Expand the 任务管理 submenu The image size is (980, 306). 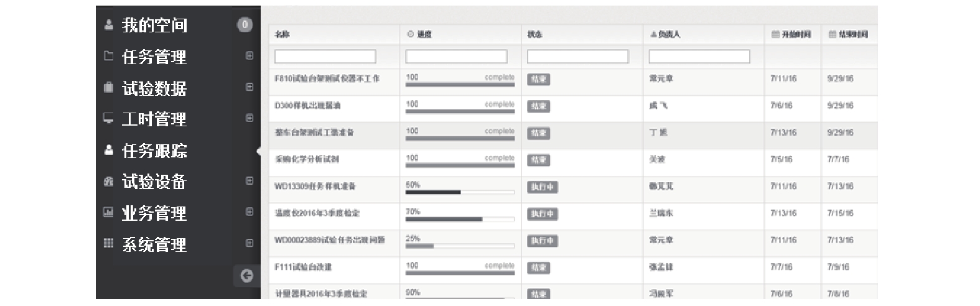(250, 56)
